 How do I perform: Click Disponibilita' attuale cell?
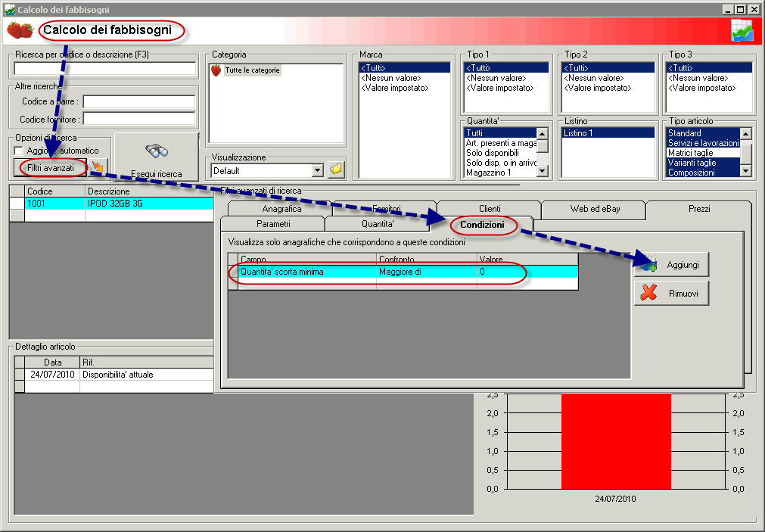pyautogui.click(x=146, y=375)
